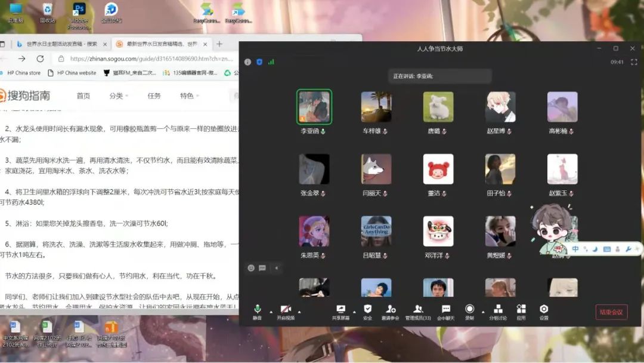The width and height of the screenshot is (644, 363).
Task: Click the meeting info icon
Action: click(247, 62)
